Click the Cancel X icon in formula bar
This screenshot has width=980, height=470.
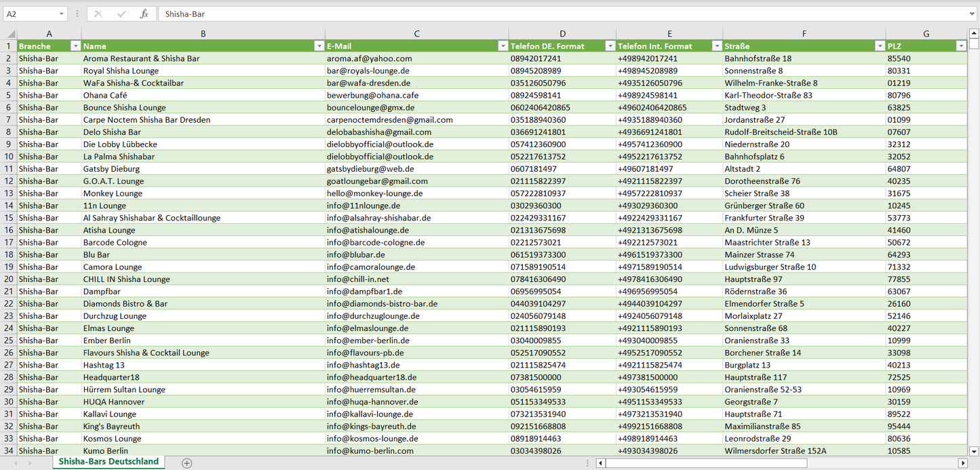(98, 14)
